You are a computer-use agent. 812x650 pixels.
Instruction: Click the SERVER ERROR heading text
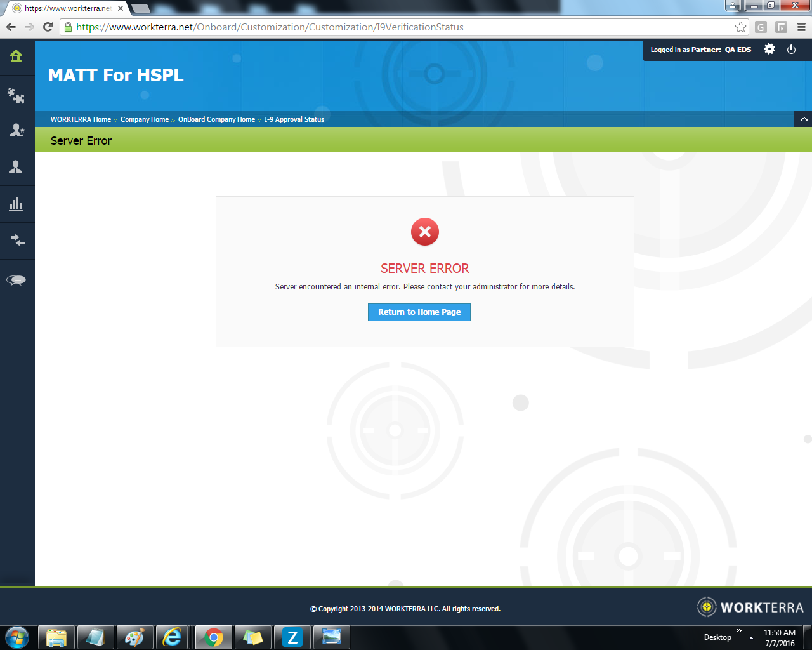point(425,269)
